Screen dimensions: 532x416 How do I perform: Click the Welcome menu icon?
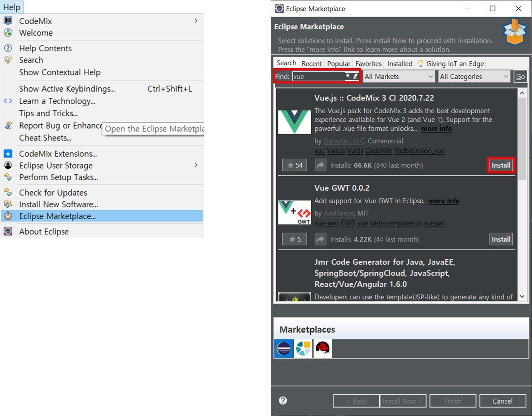pyautogui.click(x=8, y=33)
